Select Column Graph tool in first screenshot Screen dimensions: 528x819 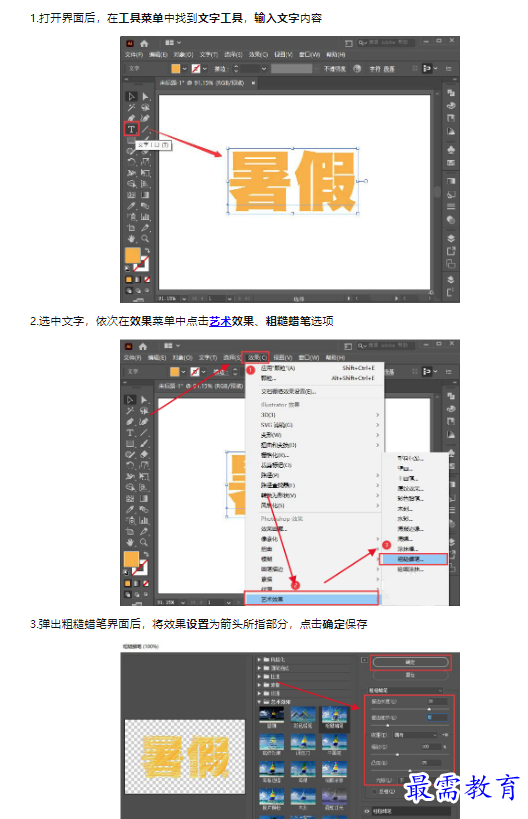pyautogui.click(x=145, y=217)
